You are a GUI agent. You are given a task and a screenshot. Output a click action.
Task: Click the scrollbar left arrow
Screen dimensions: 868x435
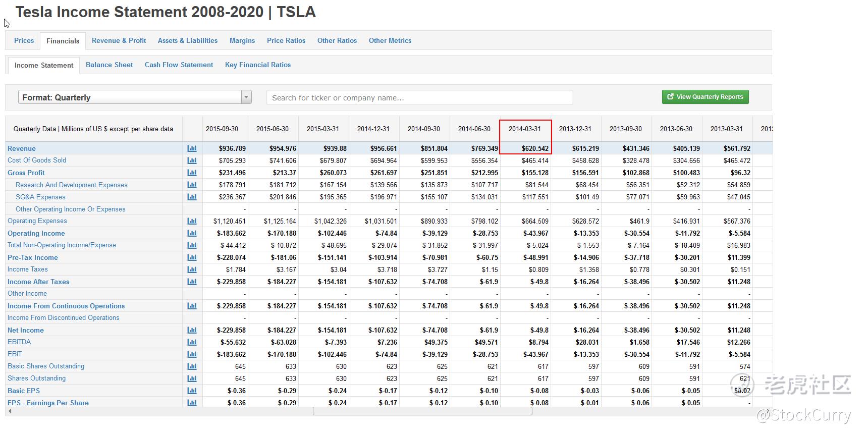pyautogui.click(x=10, y=411)
